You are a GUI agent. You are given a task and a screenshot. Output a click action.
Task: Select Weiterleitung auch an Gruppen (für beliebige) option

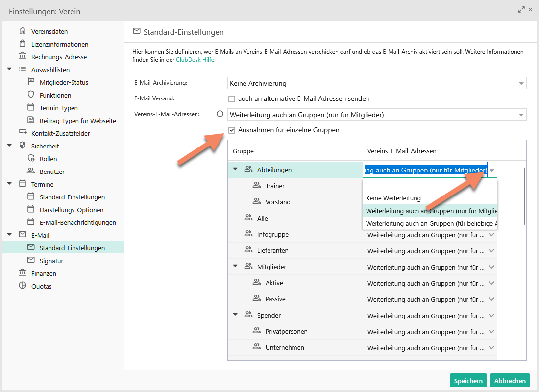pos(430,223)
